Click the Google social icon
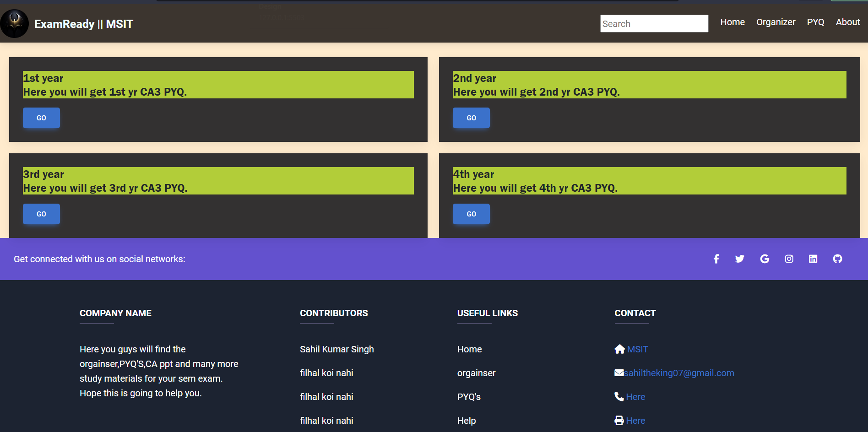Image resolution: width=868 pixels, height=432 pixels. (765, 259)
